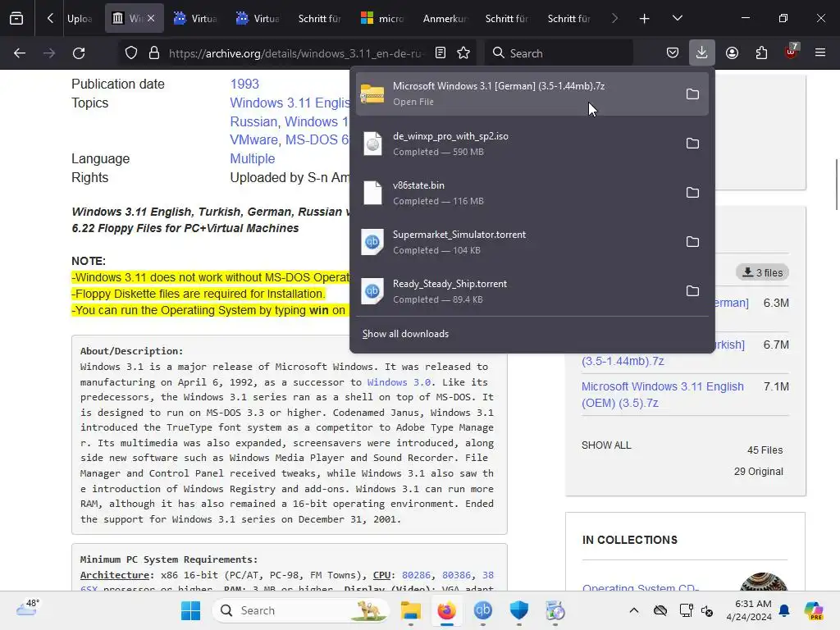Switch to the Uploa tab
840x630 pixels.
click(80, 19)
